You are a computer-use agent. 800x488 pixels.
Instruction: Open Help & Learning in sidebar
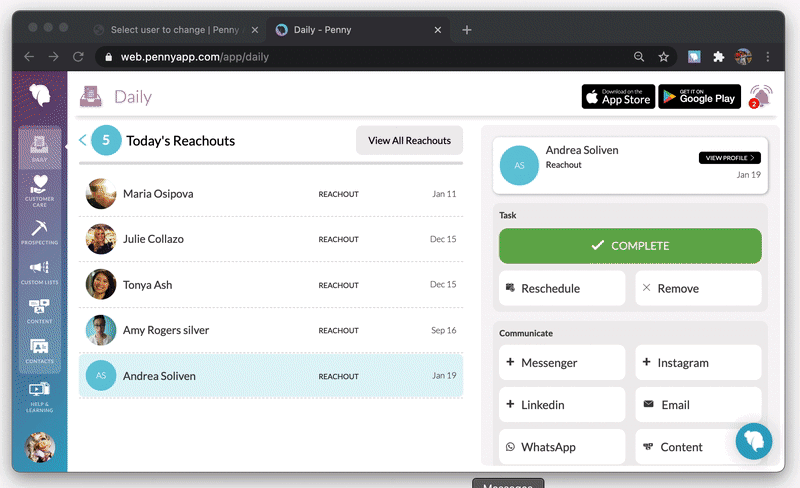click(x=40, y=397)
